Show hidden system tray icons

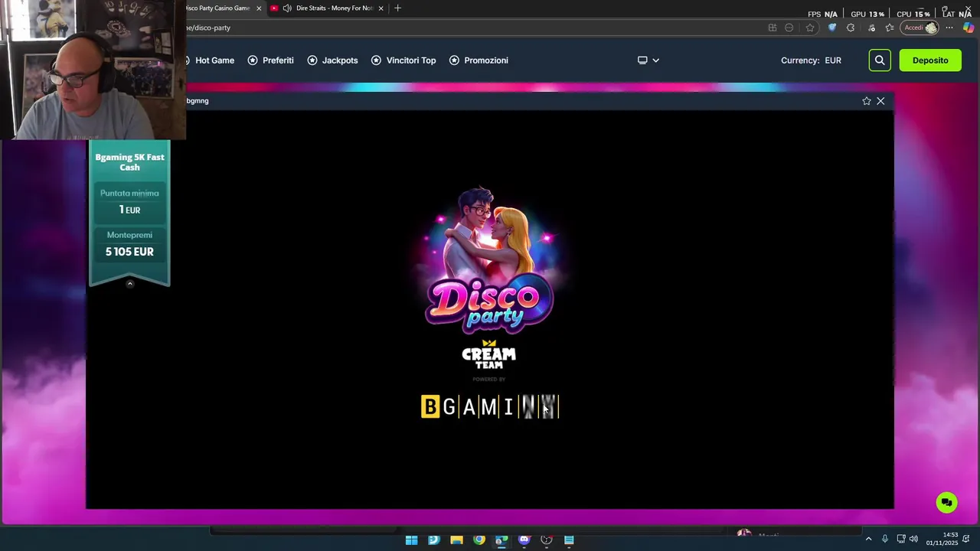pyautogui.click(x=868, y=540)
